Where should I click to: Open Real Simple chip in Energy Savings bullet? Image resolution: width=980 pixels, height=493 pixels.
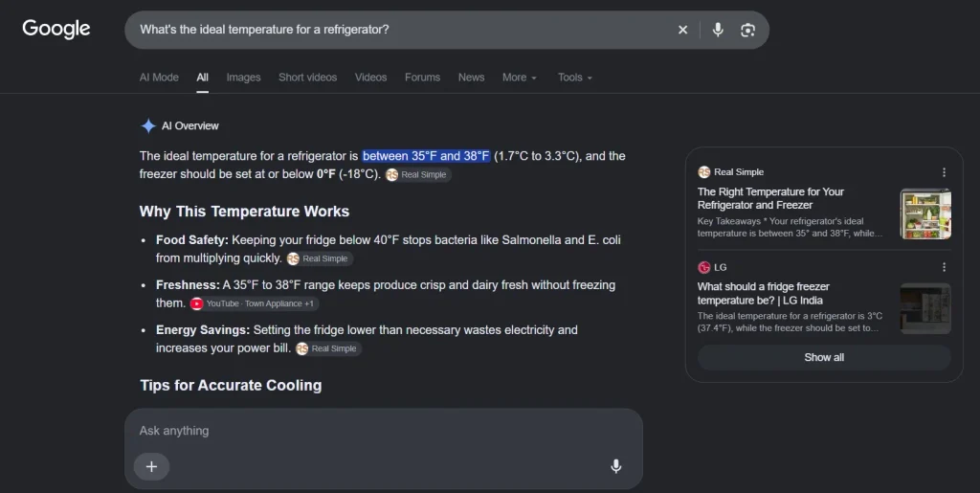(328, 348)
